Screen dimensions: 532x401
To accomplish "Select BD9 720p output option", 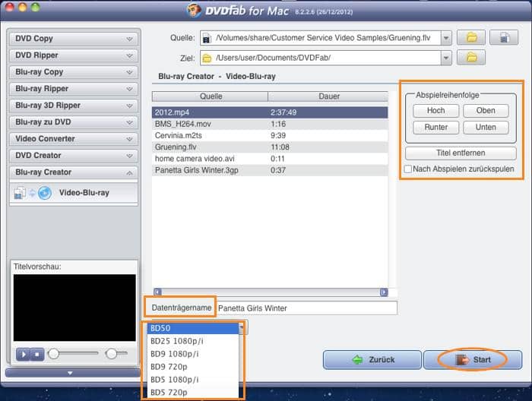I will point(193,367).
